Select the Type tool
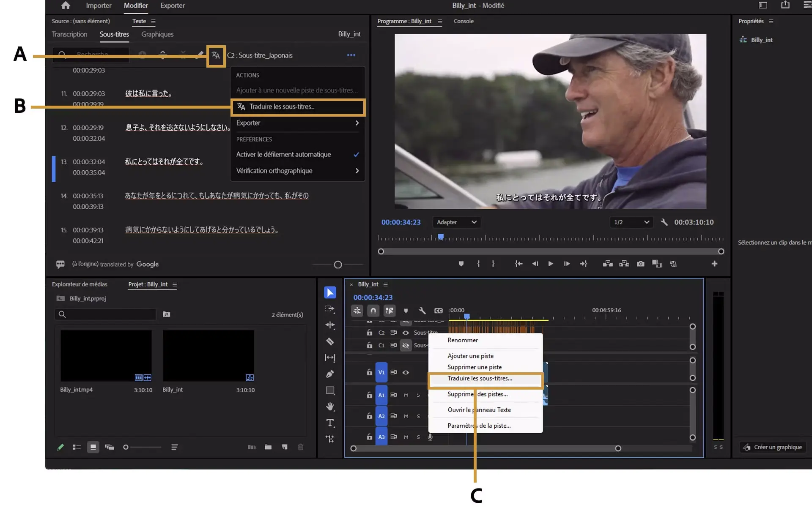 point(330,423)
